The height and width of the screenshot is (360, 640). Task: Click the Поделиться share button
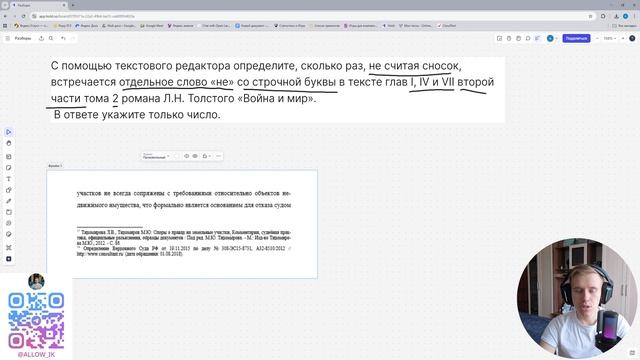[x=576, y=38]
